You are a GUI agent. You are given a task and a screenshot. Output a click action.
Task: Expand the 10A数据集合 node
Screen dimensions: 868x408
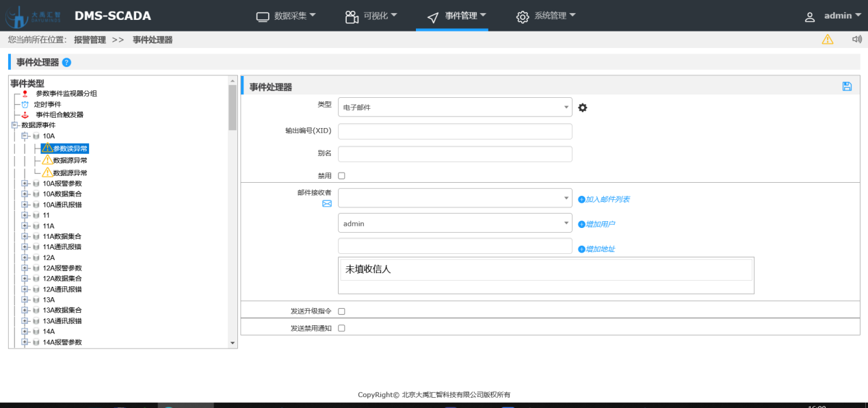pos(25,194)
